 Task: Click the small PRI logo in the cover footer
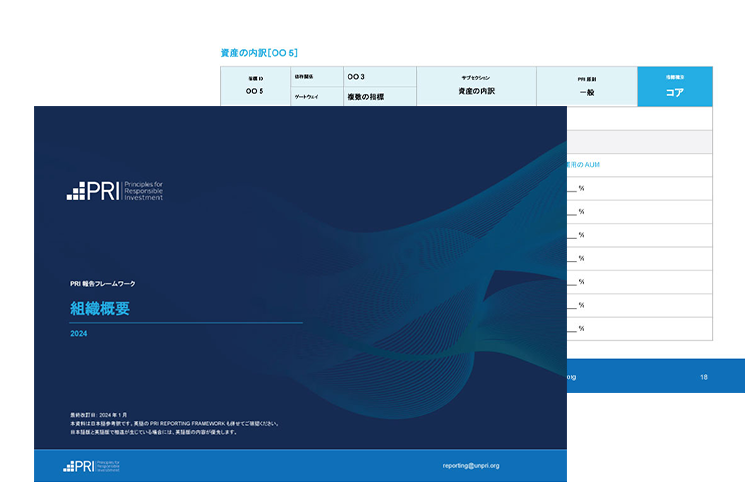click(x=91, y=466)
